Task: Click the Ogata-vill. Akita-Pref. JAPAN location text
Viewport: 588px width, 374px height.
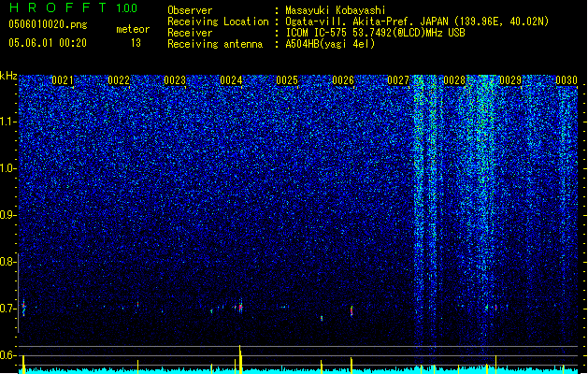Action: pos(417,22)
